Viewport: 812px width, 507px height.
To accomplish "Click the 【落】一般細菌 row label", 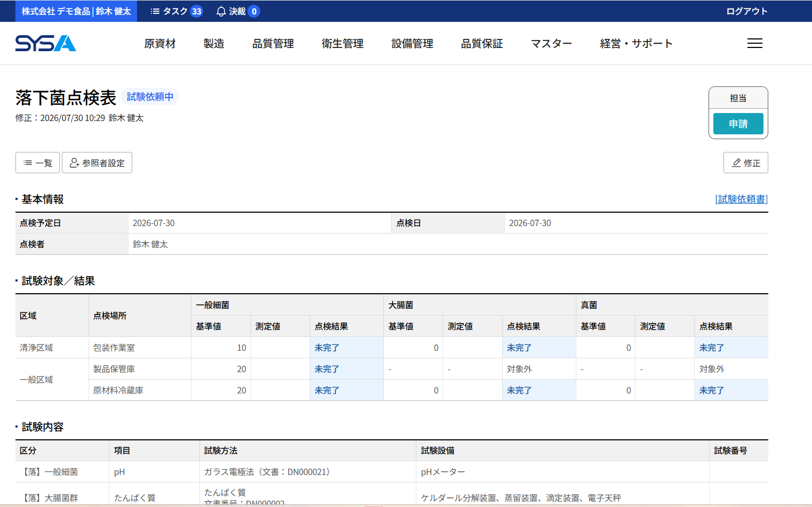I will click(49, 472).
